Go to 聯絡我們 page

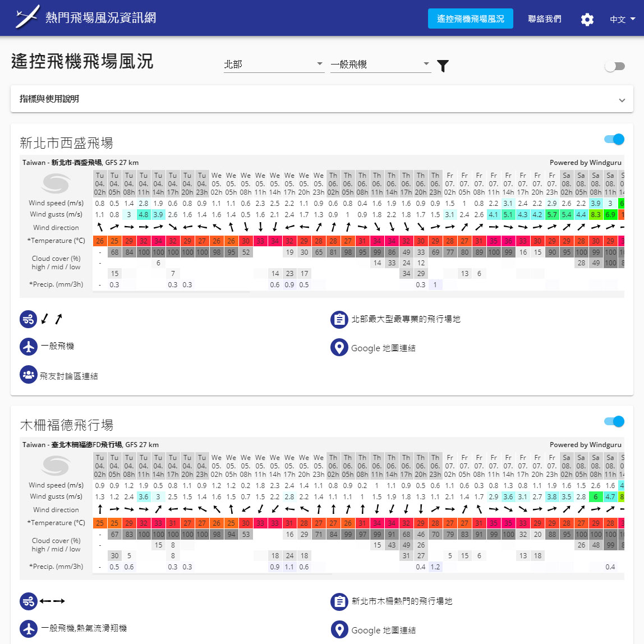[x=544, y=19]
